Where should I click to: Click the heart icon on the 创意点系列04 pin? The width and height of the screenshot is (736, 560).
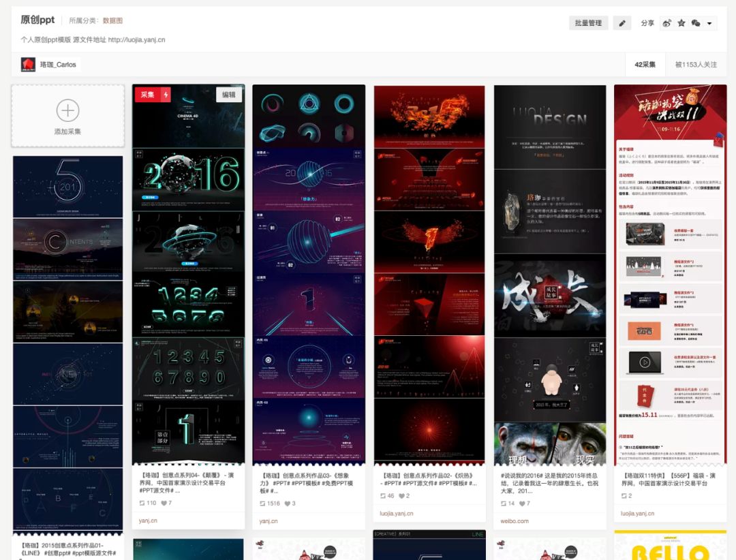164,503
